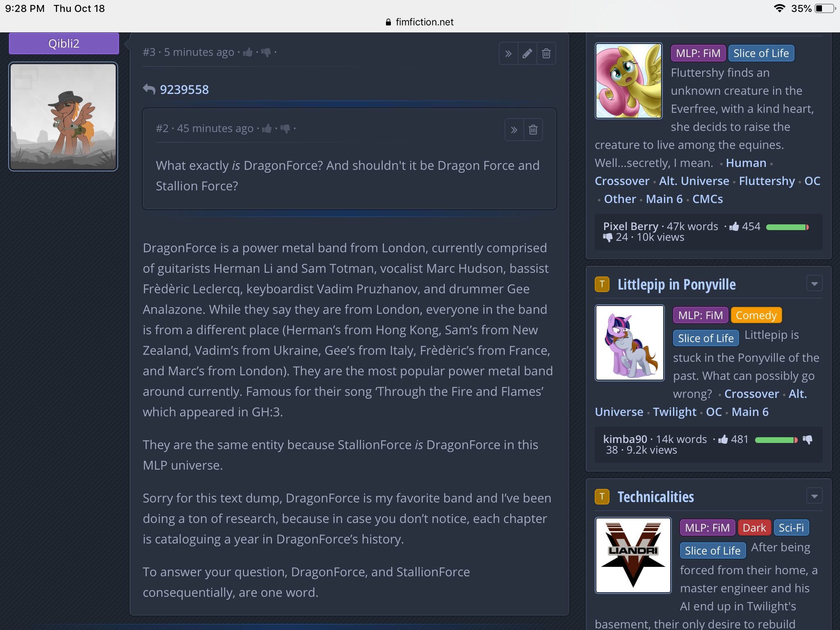The image size is (840, 630).
Task: Click the quote arrows icon on comment #3
Action: (x=508, y=53)
